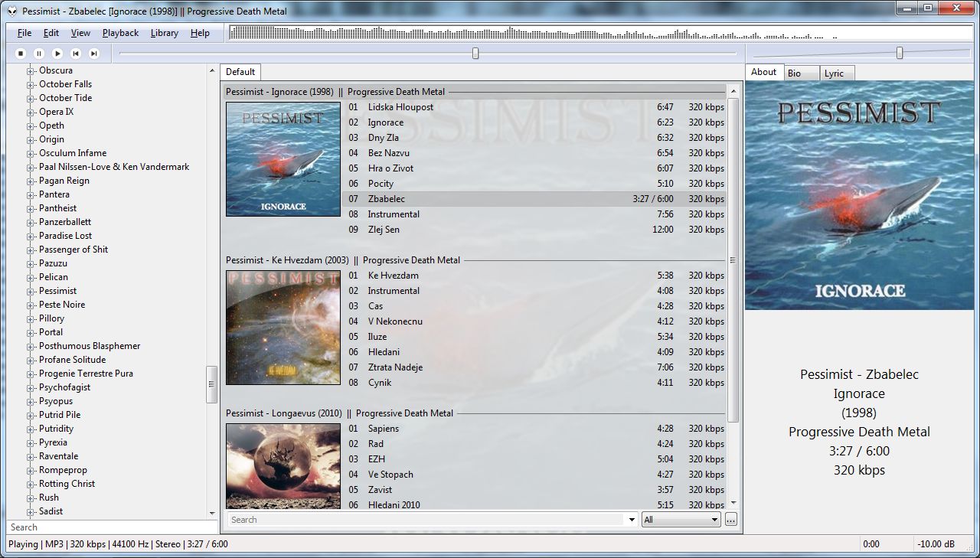This screenshot has height=558, width=980.
Task: Skip to the previous track
Action: (x=76, y=53)
